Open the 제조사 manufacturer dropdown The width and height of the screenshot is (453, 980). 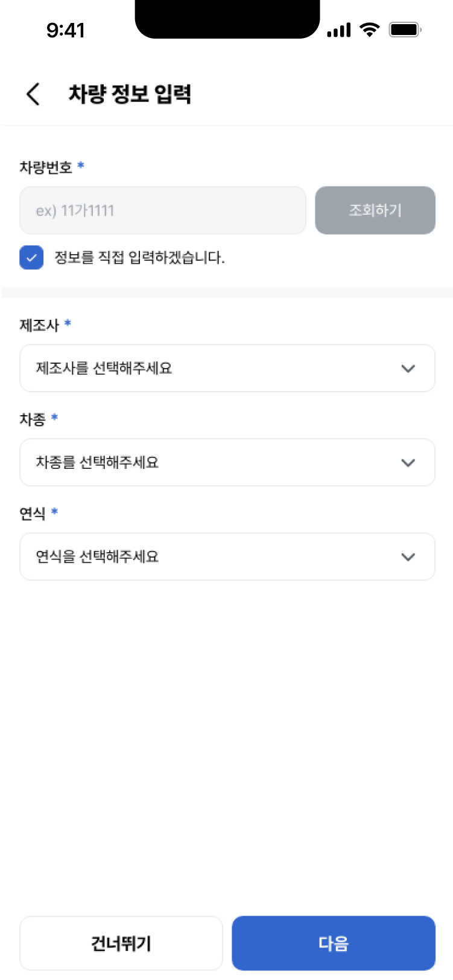tap(227, 368)
